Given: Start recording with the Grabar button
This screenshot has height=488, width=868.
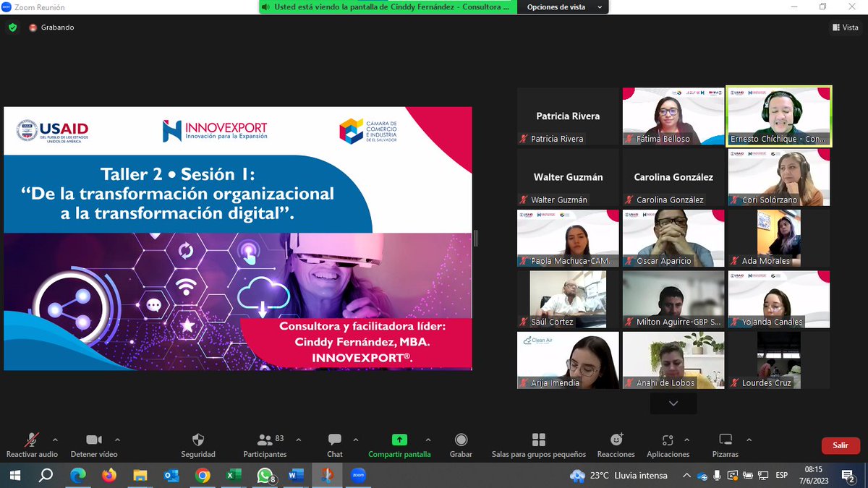Looking at the screenshot, I should click(461, 445).
